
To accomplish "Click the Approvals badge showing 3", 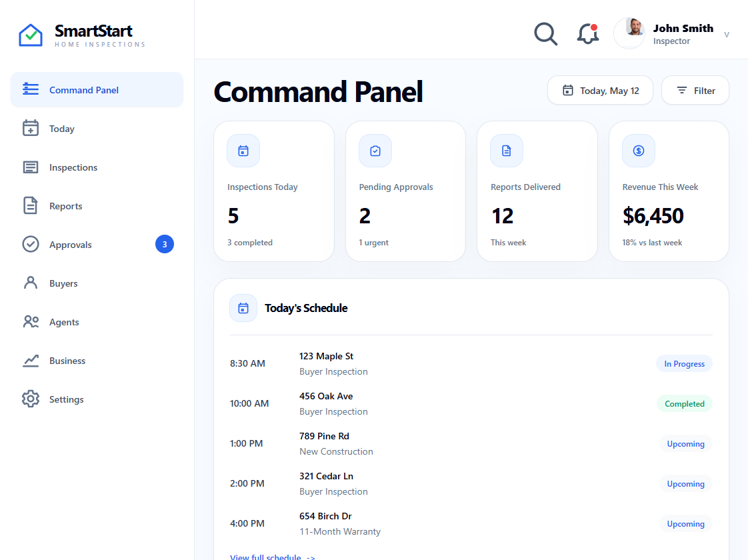I will 165,244.
